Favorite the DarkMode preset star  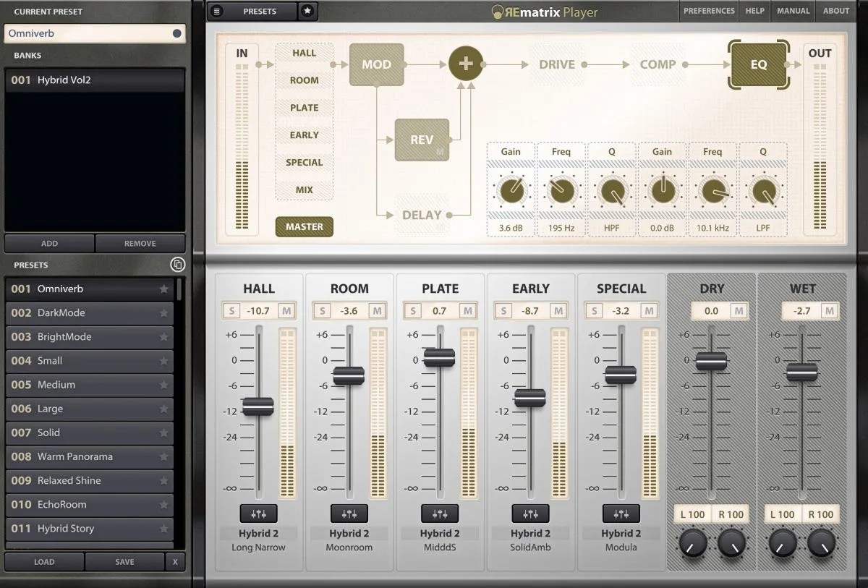tap(164, 313)
